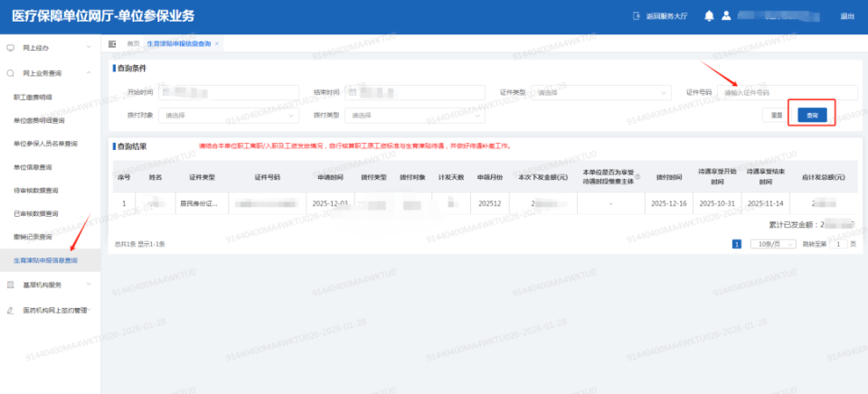
Task: Click the 2025-10-31 start date cell
Action: tap(717, 203)
